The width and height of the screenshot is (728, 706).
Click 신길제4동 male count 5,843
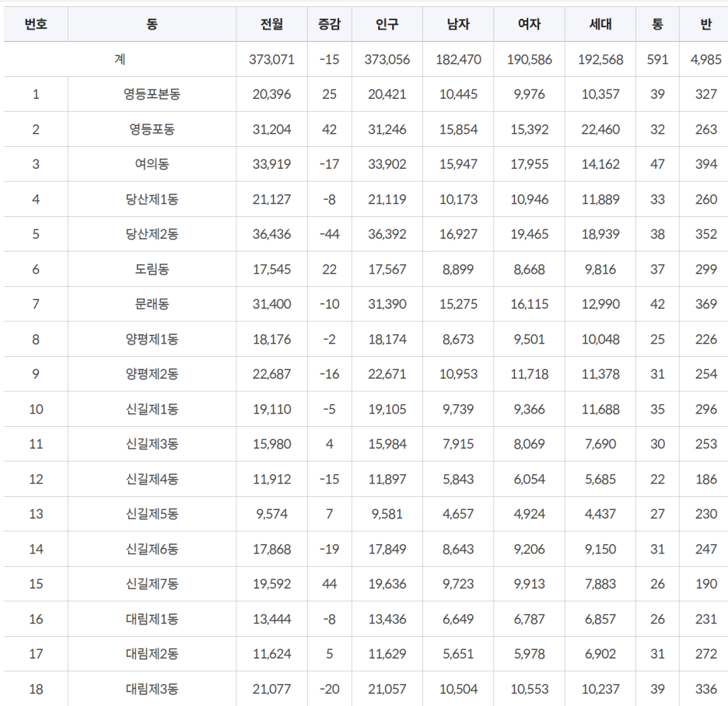[458, 479]
